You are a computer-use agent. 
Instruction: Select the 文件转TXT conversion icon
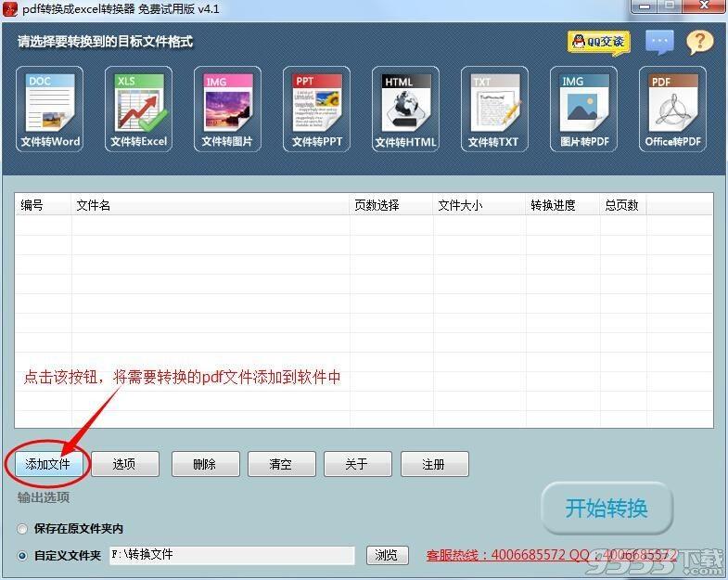pyautogui.click(x=494, y=109)
